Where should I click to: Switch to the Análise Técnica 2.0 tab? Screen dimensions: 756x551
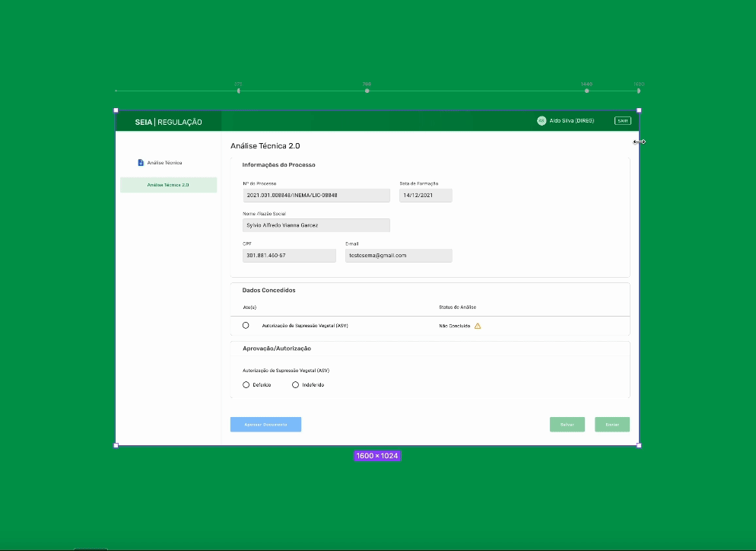click(168, 184)
